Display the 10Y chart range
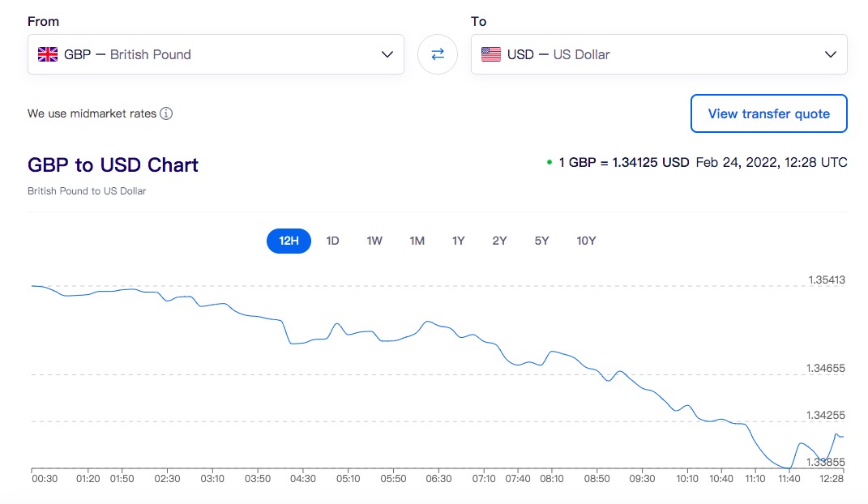The width and height of the screenshot is (868, 504). coord(586,241)
